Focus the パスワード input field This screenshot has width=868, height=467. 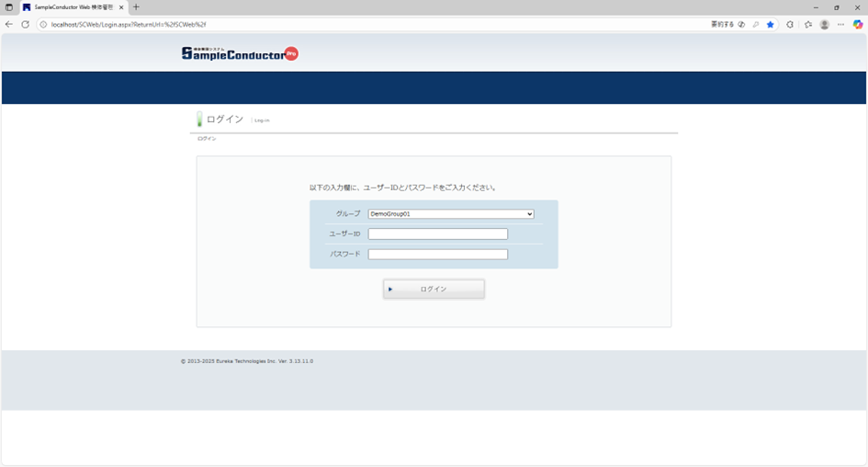437,255
